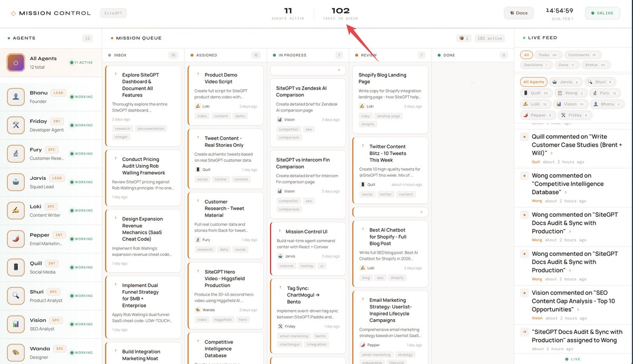Screen dimensions: 633x364
Task: Toggle the Quill filter chip in Live Feed
Action: click(536, 93)
